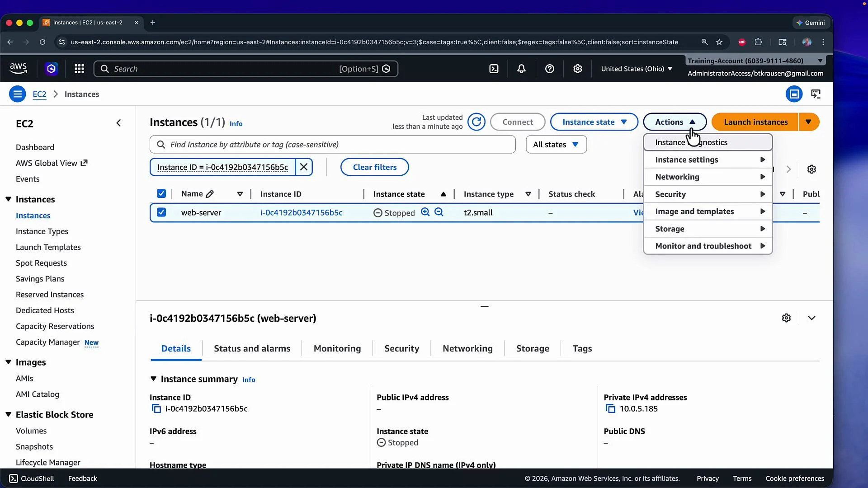This screenshot has width=868, height=488.
Task: Open the security shield icon beside AWS logo
Action: point(52,69)
